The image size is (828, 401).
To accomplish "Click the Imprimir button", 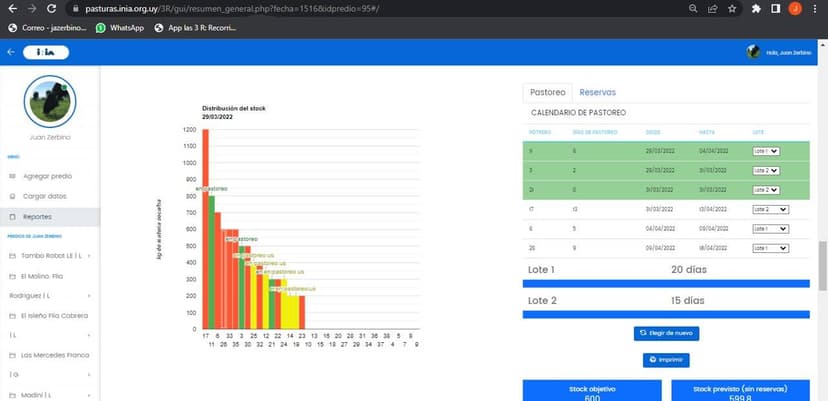I will tap(666, 360).
